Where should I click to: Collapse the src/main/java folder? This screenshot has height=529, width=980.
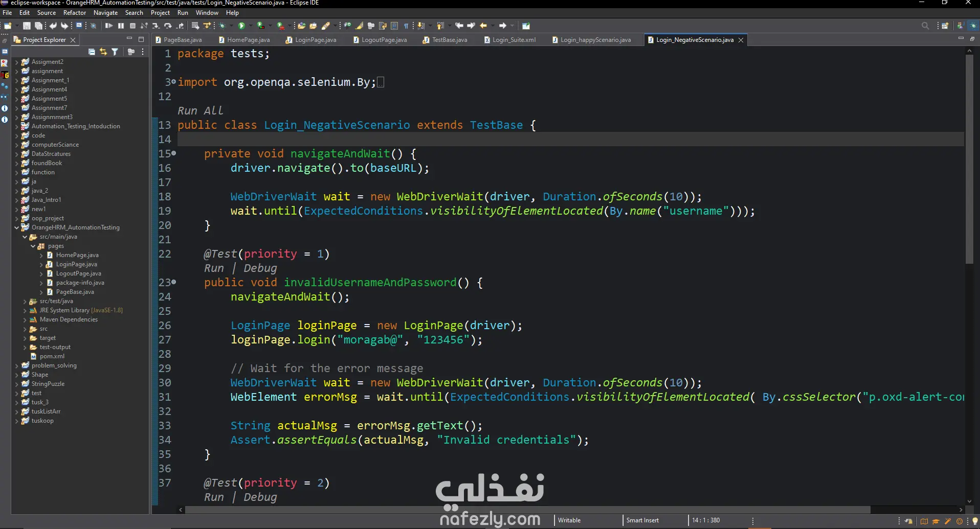(x=25, y=237)
